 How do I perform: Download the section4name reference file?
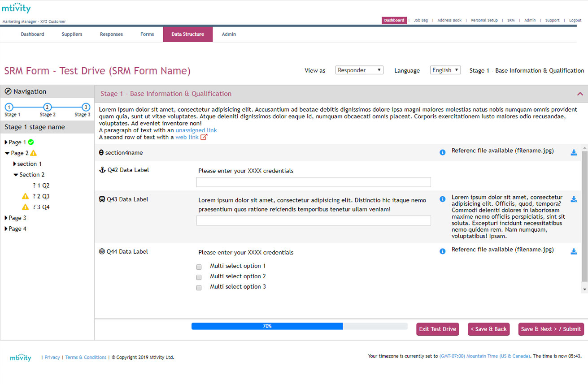[574, 152]
